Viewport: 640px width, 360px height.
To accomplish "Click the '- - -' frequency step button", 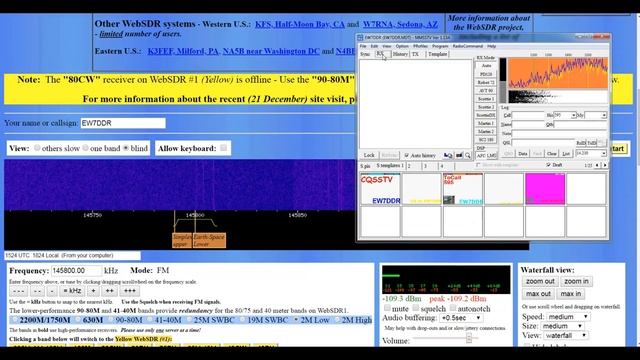I will coord(18,291).
